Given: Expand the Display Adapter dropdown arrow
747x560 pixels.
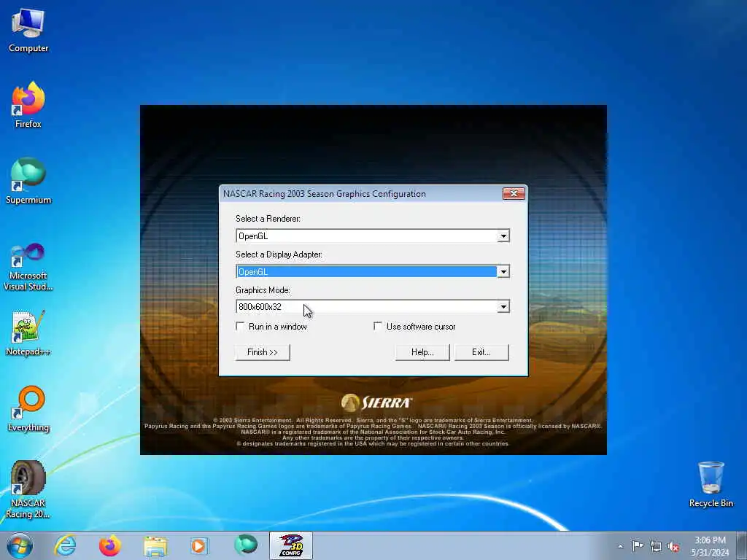Looking at the screenshot, I should pos(503,271).
